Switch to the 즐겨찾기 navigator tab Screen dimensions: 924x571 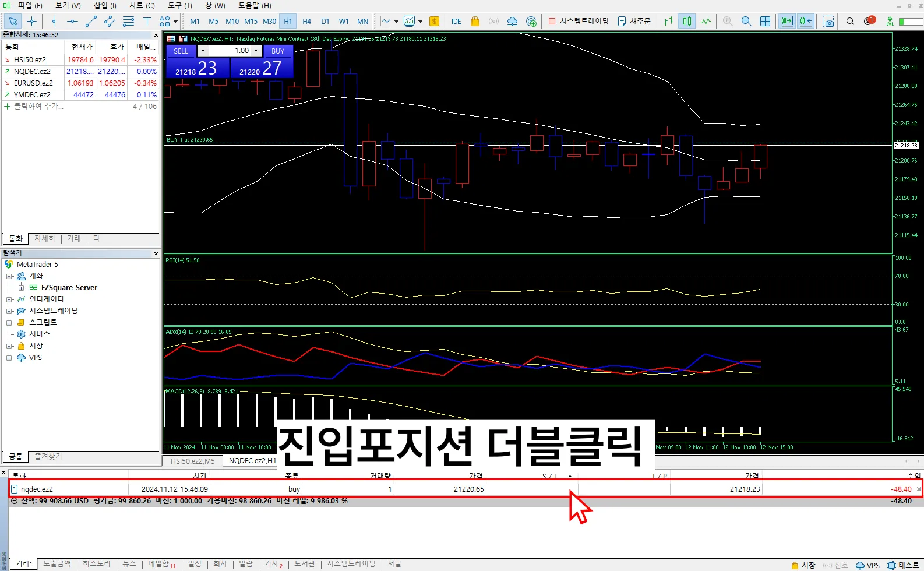click(48, 456)
